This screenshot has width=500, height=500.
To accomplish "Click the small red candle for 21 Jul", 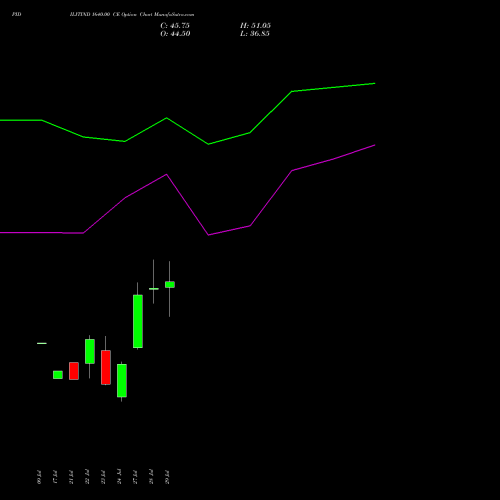I will (x=74, y=371).
